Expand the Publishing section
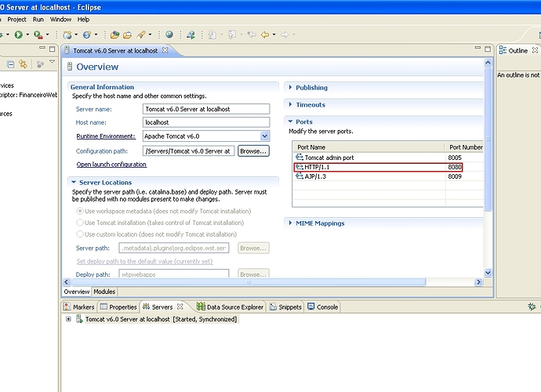Screen dimensions: 541x392 (x=290, y=87)
